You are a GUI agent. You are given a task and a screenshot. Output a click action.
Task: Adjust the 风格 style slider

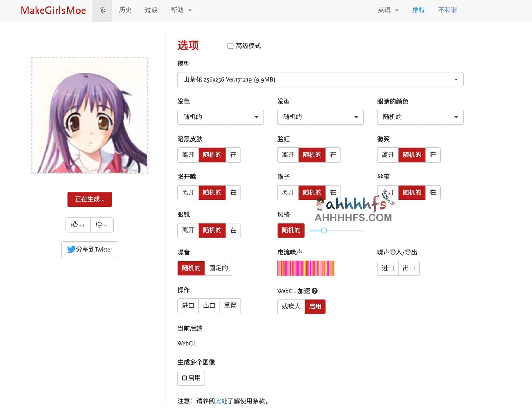(x=324, y=230)
